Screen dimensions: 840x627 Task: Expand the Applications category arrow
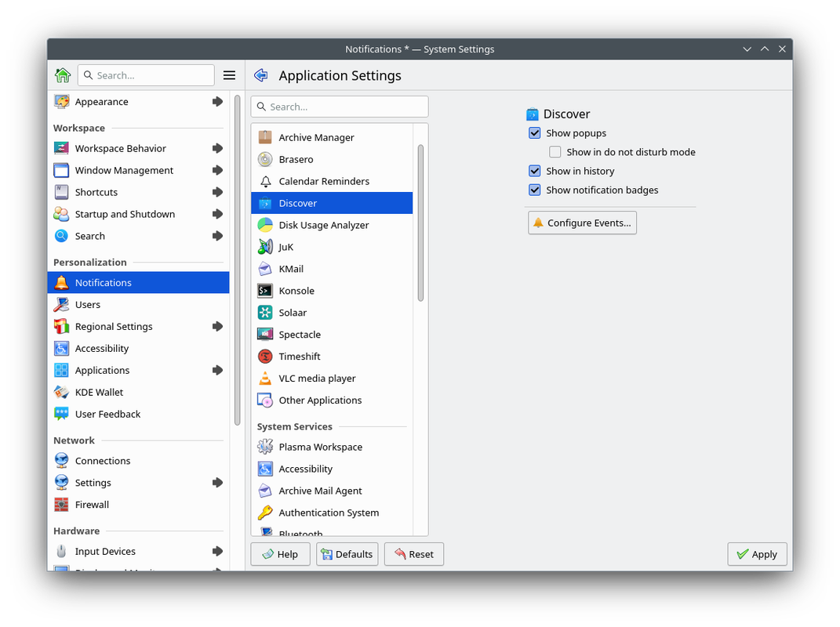[217, 370]
